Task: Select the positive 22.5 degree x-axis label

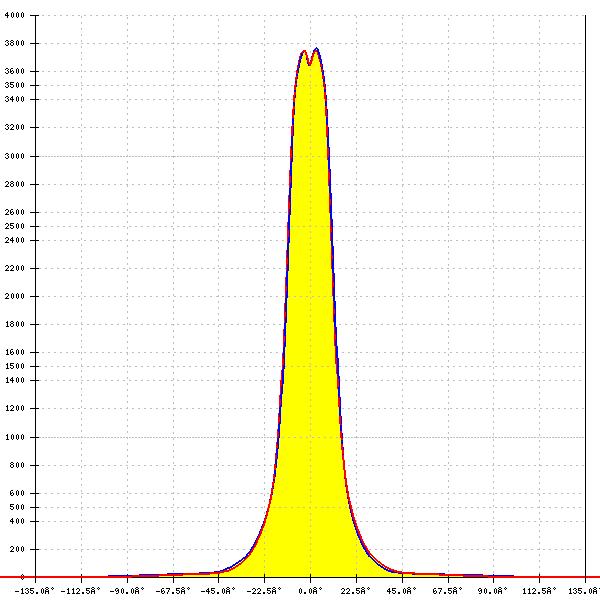Action: coord(356,591)
